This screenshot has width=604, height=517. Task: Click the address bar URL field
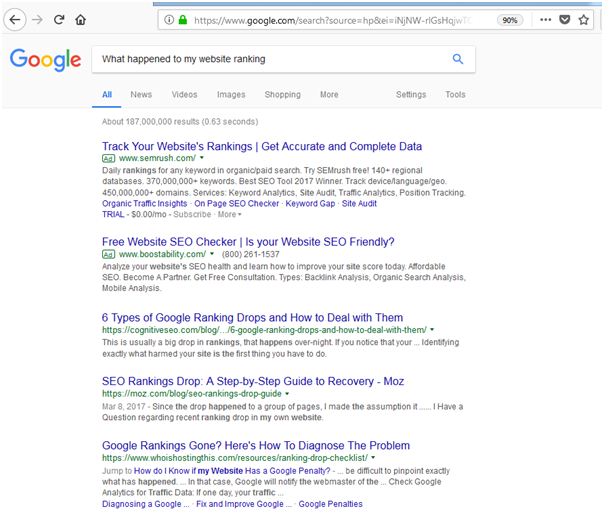tap(335, 20)
